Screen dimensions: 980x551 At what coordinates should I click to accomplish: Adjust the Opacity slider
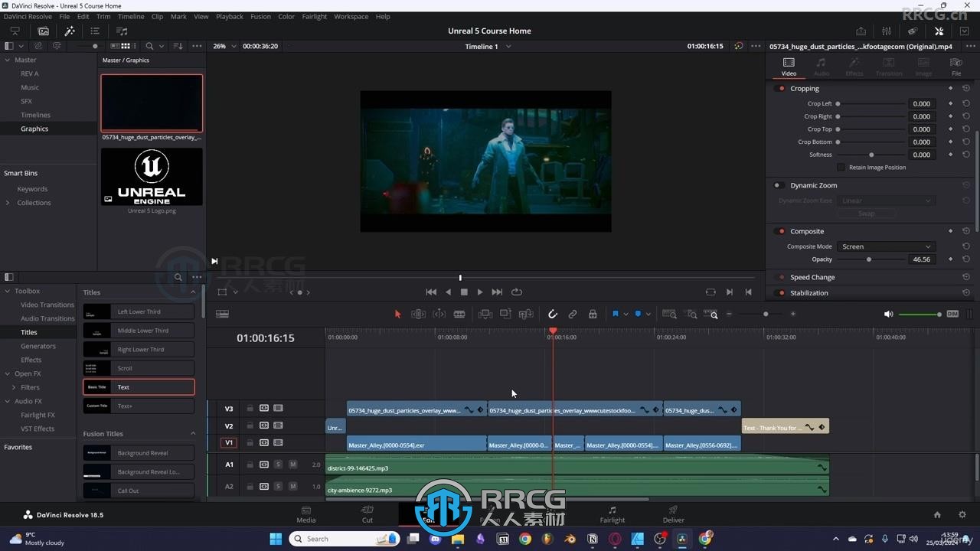pyautogui.click(x=869, y=259)
